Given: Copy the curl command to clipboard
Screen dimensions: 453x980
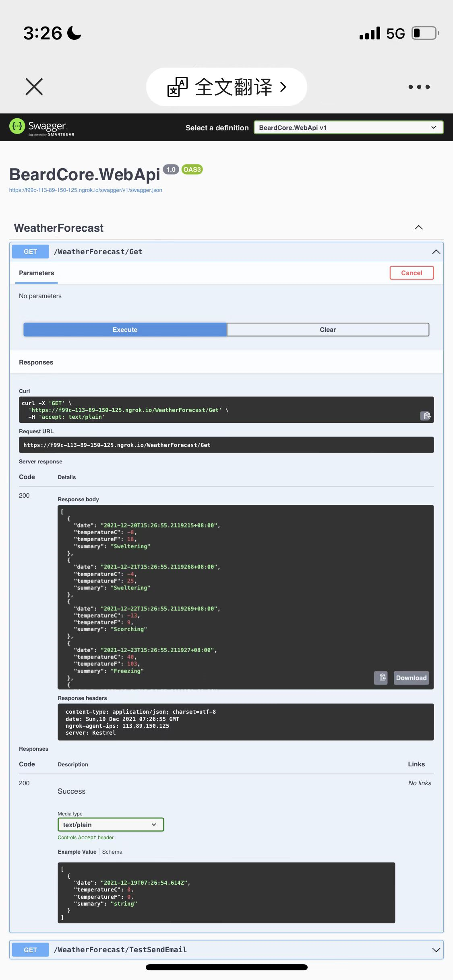Looking at the screenshot, I should click(426, 416).
